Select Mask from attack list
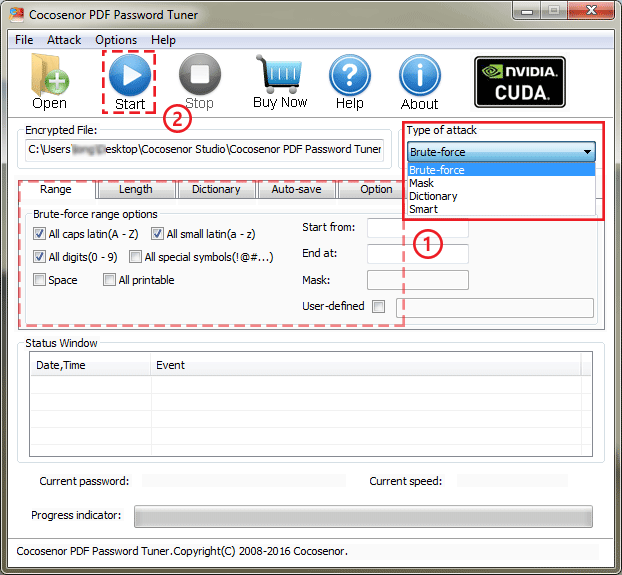The width and height of the screenshot is (622, 575). pos(501,183)
